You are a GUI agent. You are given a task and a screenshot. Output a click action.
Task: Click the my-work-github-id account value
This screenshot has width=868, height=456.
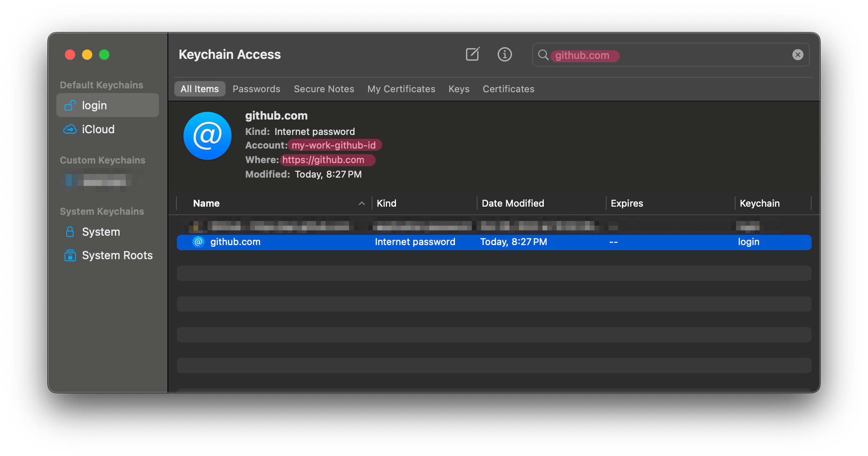(334, 145)
